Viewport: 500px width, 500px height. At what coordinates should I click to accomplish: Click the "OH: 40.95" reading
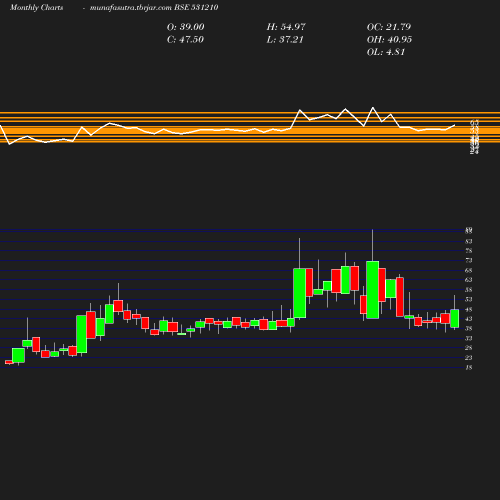pos(389,40)
